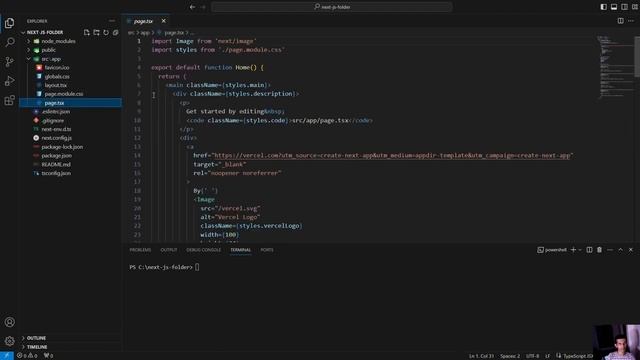Open the Explorer view in activity bar
Screen dimensions: 640x360
[9, 23]
